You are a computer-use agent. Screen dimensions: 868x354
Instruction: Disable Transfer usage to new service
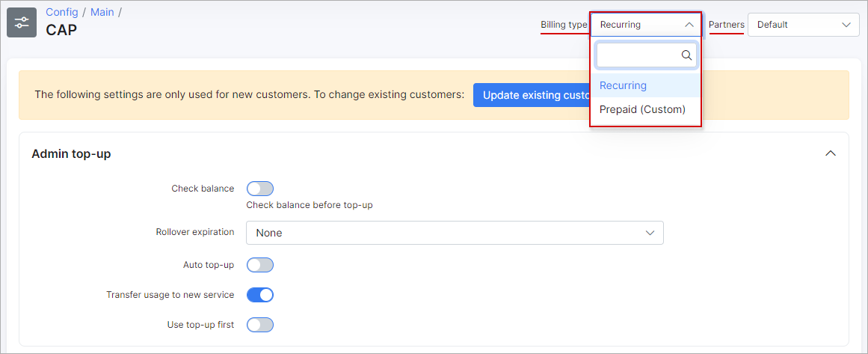pyautogui.click(x=260, y=295)
